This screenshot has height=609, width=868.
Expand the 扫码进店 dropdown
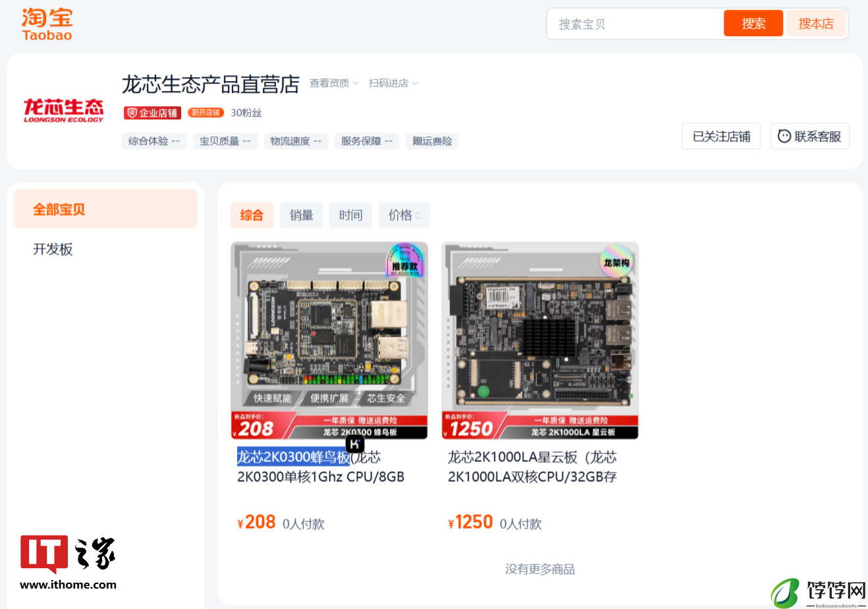click(x=393, y=83)
